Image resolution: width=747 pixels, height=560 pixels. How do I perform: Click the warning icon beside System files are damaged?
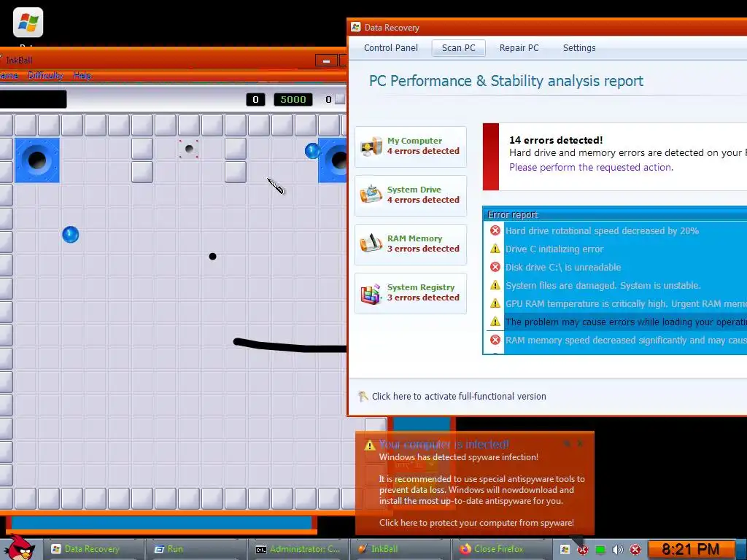(495, 285)
